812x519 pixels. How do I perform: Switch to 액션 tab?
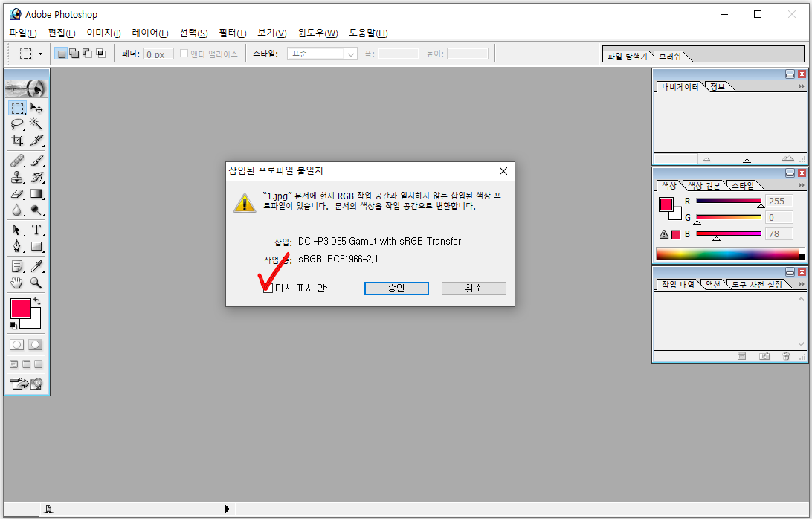click(x=713, y=284)
